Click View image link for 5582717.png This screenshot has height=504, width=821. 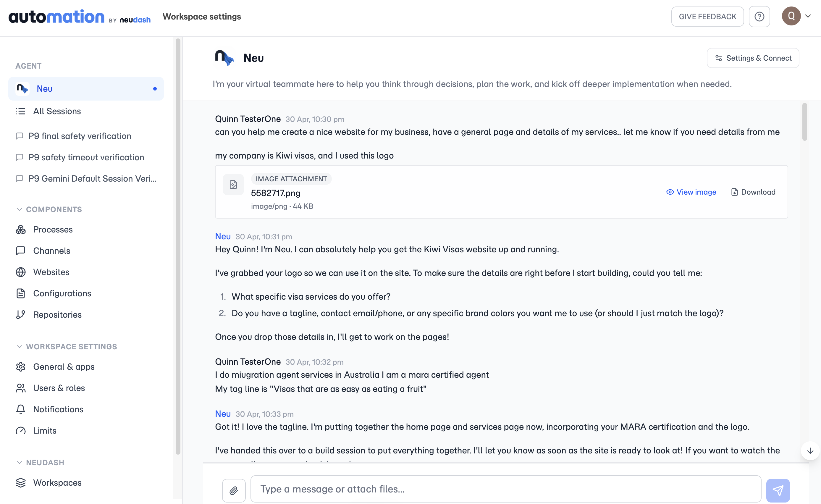pos(691,192)
